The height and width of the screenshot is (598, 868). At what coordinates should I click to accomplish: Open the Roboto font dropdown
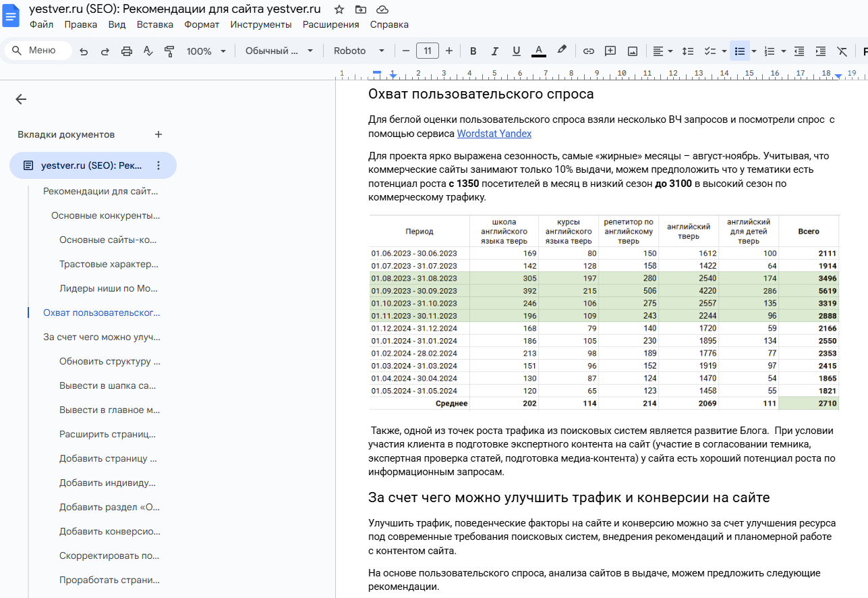(x=359, y=51)
